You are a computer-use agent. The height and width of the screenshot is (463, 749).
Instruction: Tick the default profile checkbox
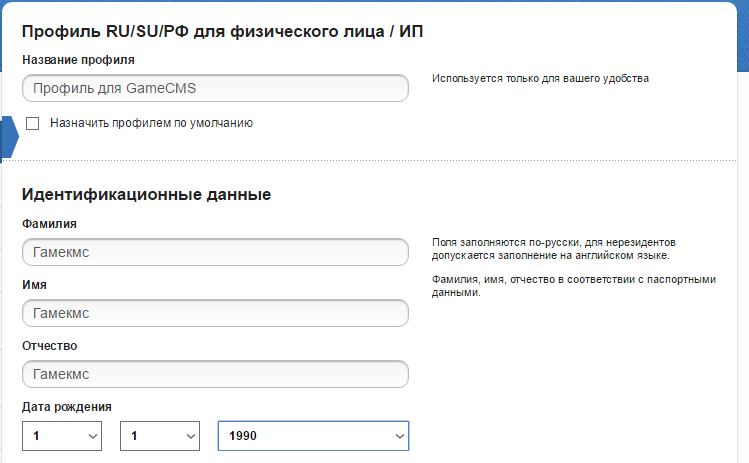point(32,123)
